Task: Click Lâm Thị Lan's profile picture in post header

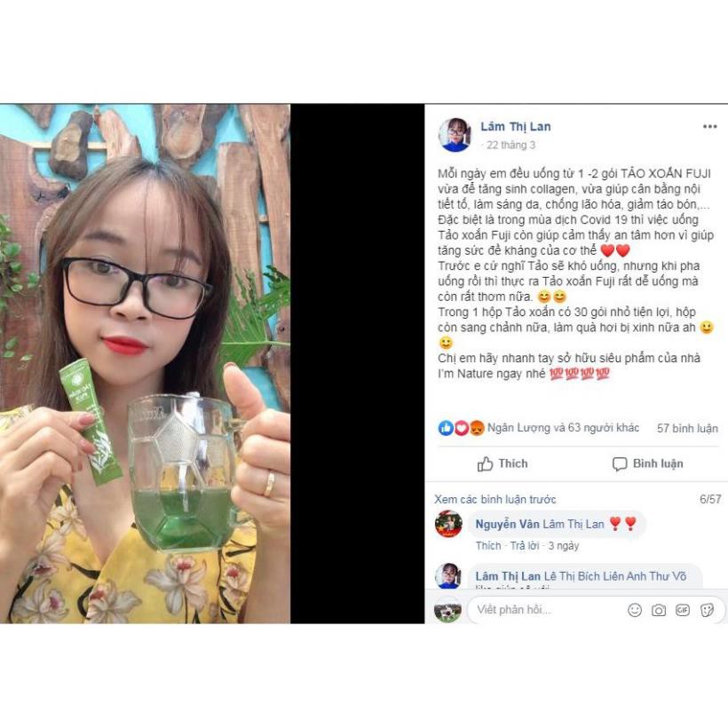Action: coord(455,135)
